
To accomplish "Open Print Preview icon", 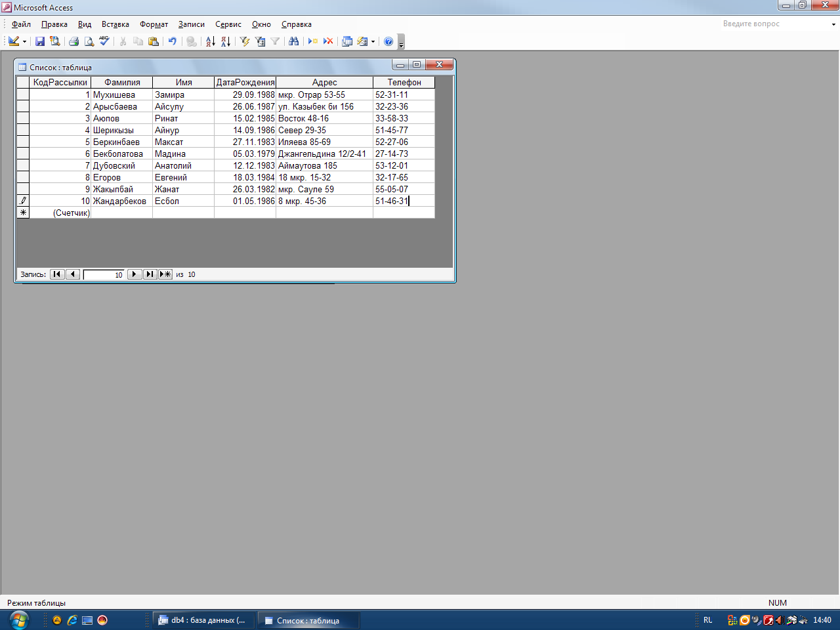I will pos(89,41).
